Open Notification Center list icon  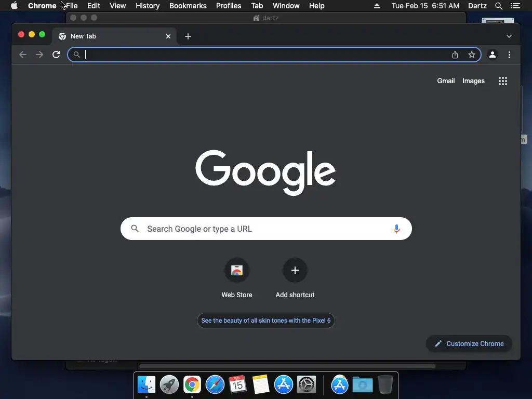pos(515,6)
